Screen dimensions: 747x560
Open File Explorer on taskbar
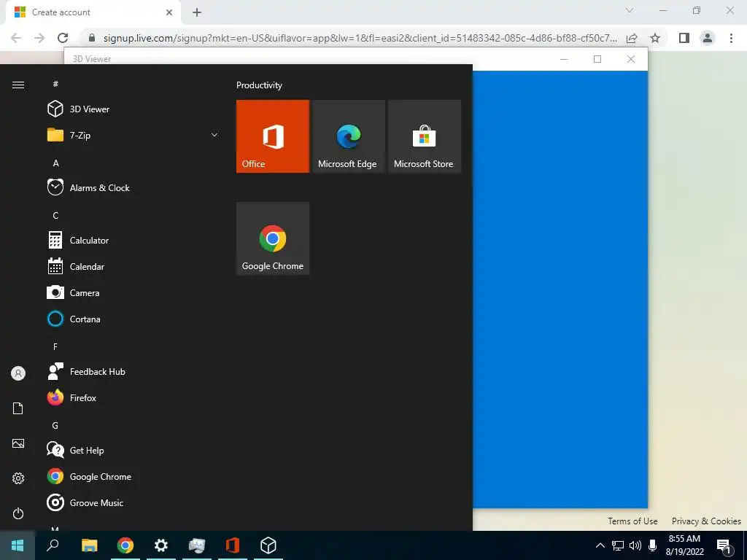pyautogui.click(x=89, y=545)
